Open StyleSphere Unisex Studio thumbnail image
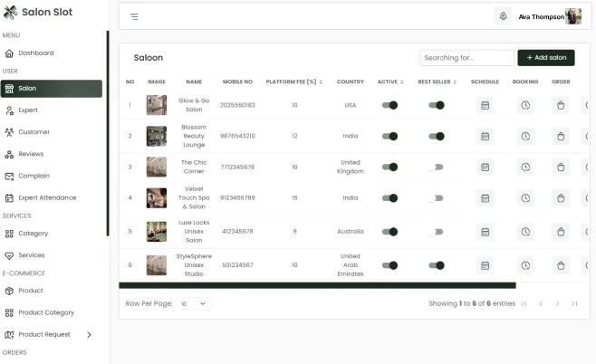596x364 pixels. [x=156, y=265]
